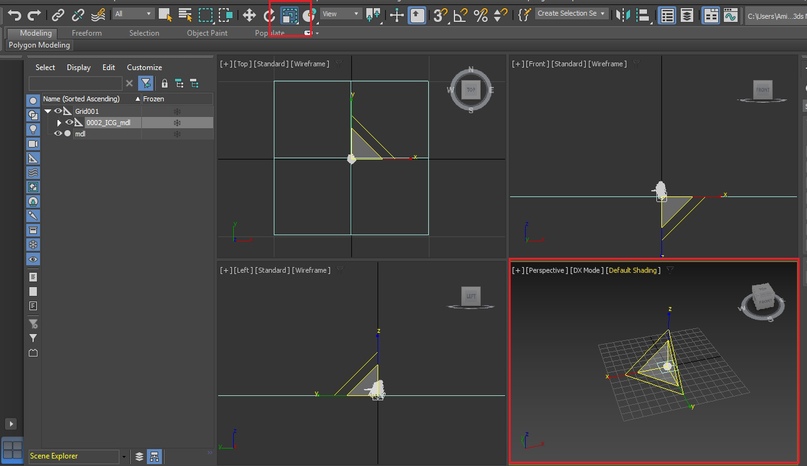Image resolution: width=807 pixels, height=466 pixels.
Task: Activate the Select and Scale tool
Action: tap(291, 15)
